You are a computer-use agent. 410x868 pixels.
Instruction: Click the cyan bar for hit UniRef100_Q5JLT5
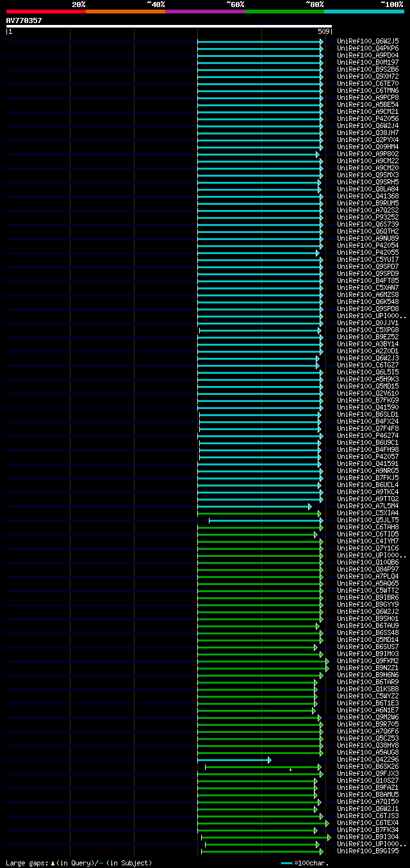(266, 520)
